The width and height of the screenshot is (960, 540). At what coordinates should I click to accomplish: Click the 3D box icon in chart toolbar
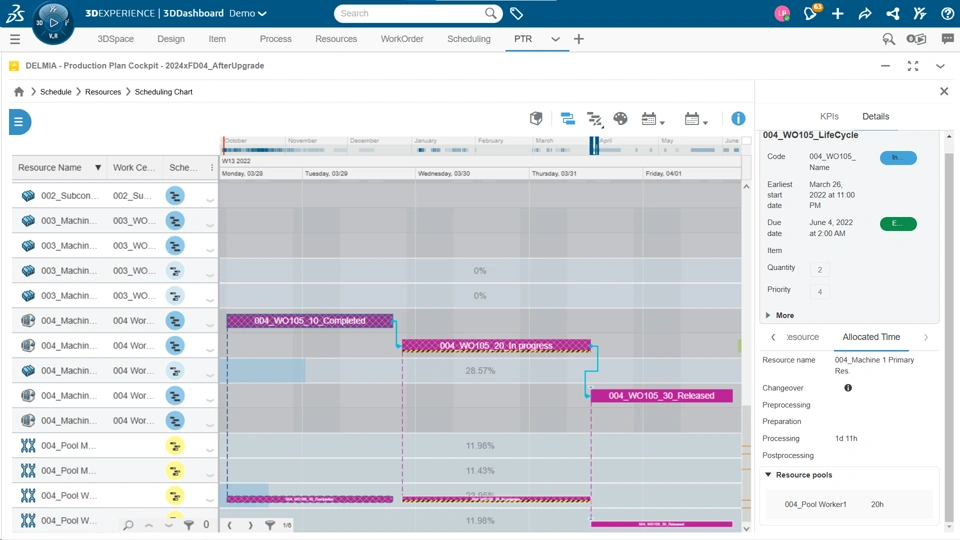point(536,118)
